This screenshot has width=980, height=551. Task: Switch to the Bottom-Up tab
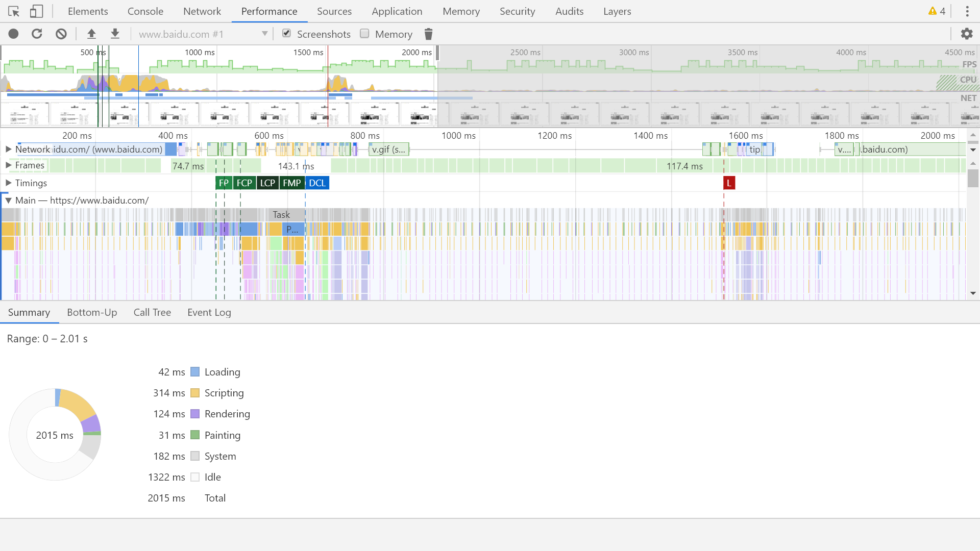point(92,313)
